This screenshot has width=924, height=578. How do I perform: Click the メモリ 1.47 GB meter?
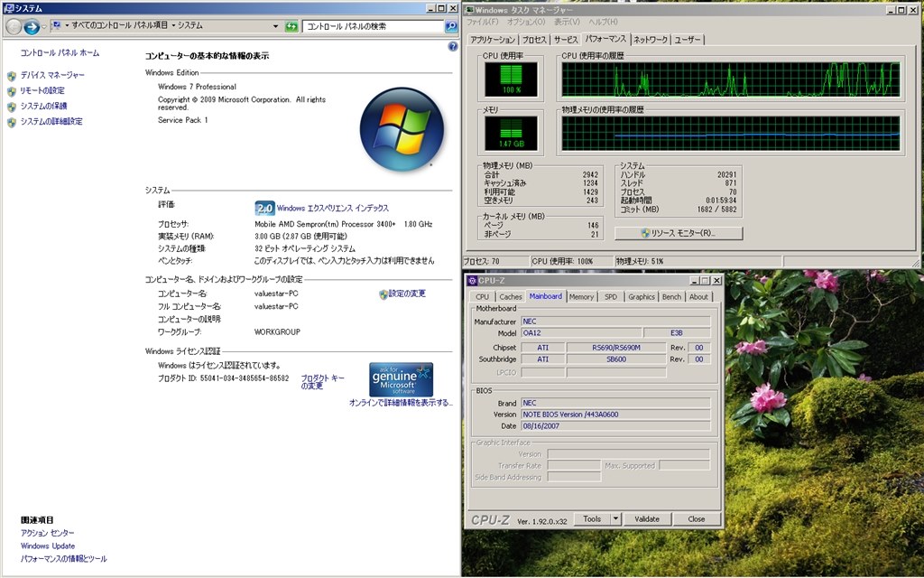[x=511, y=134]
